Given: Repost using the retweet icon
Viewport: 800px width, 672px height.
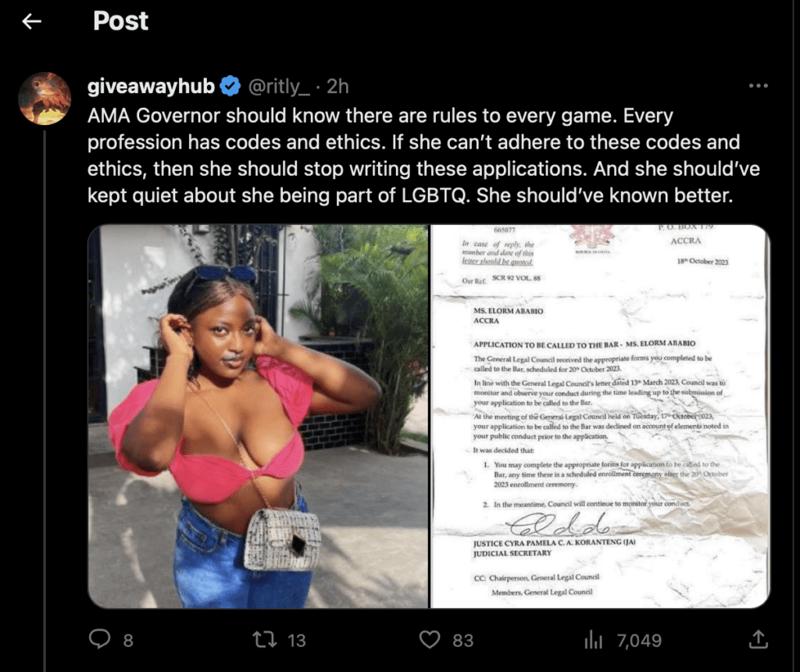Looking at the screenshot, I should tap(265, 639).
